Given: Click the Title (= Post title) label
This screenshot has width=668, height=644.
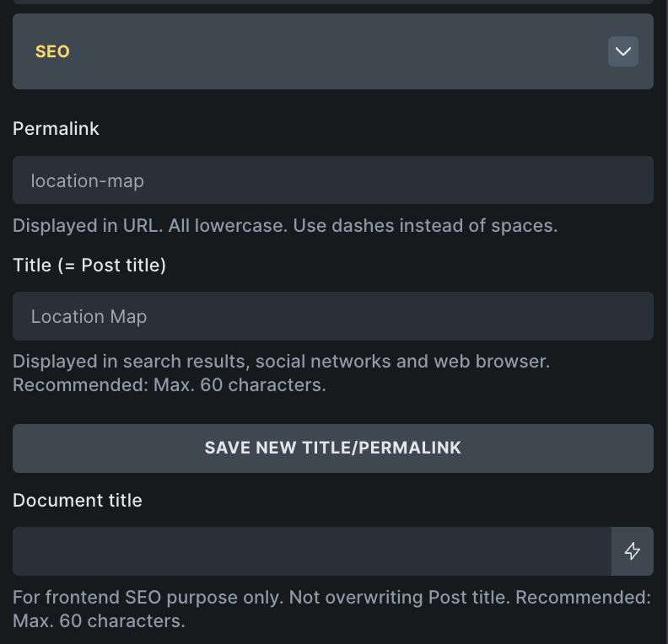Looking at the screenshot, I should point(89,265).
